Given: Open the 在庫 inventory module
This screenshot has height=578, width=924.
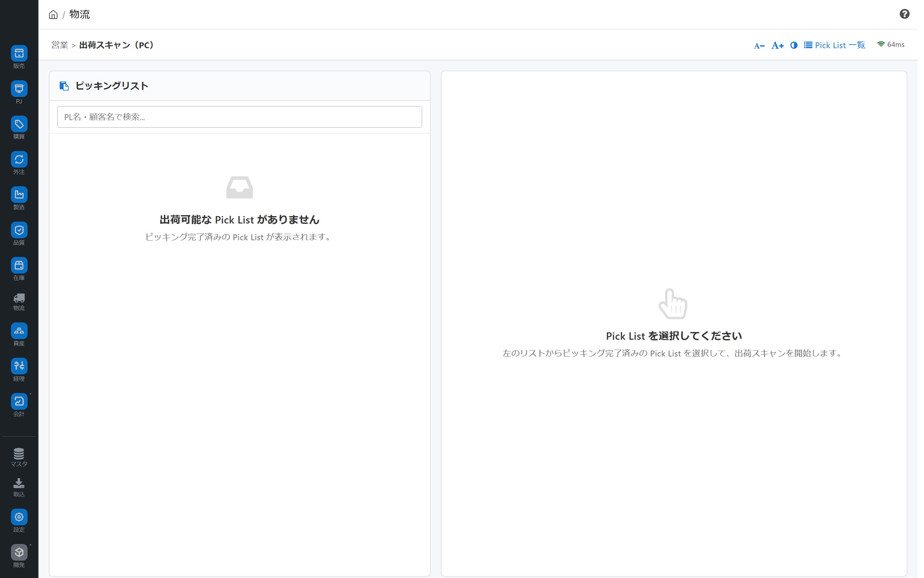Looking at the screenshot, I should tap(19, 269).
